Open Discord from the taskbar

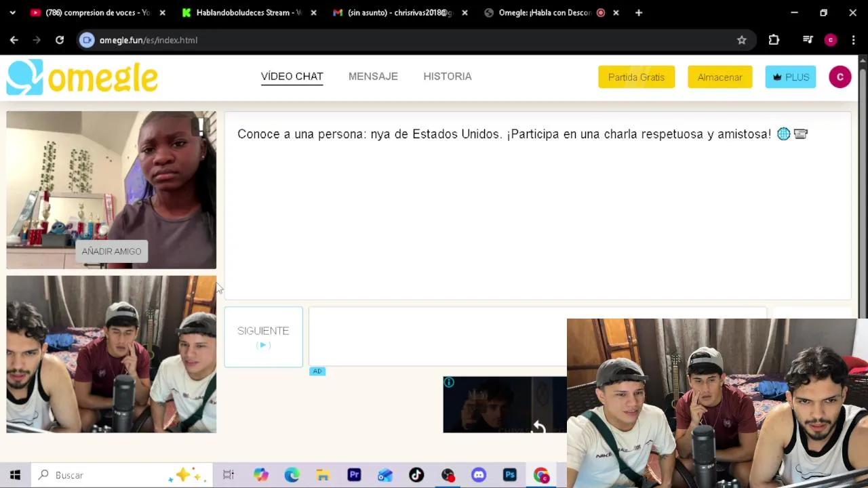pos(479,475)
